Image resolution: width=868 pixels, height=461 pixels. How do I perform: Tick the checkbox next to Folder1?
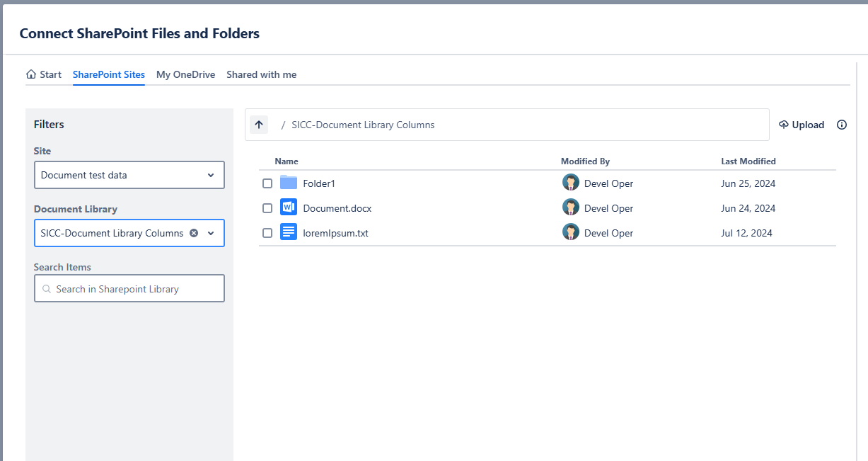pyautogui.click(x=267, y=183)
